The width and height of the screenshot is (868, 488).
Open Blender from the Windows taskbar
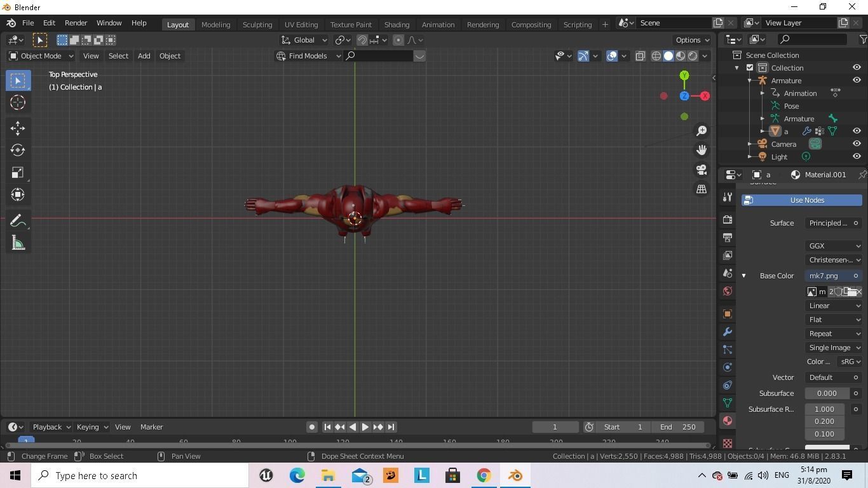click(x=515, y=475)
